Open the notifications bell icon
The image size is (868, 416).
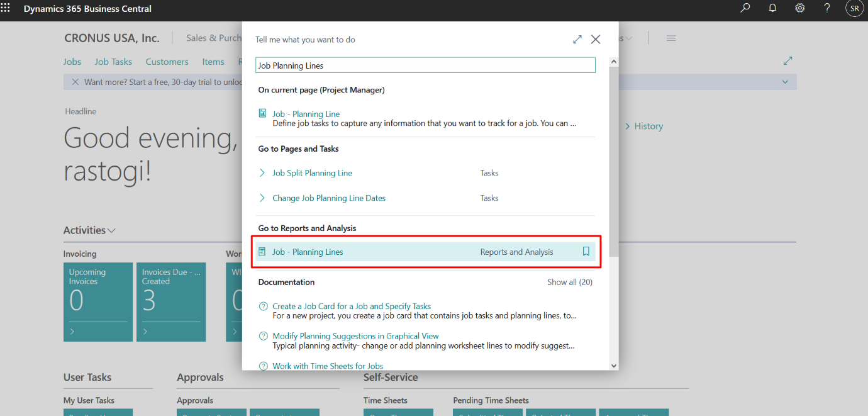click(772, 9)
